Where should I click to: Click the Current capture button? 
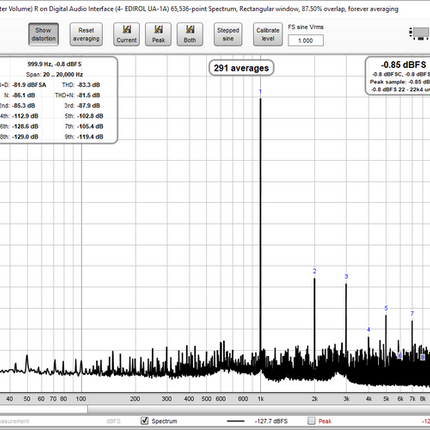pos(126,34)
